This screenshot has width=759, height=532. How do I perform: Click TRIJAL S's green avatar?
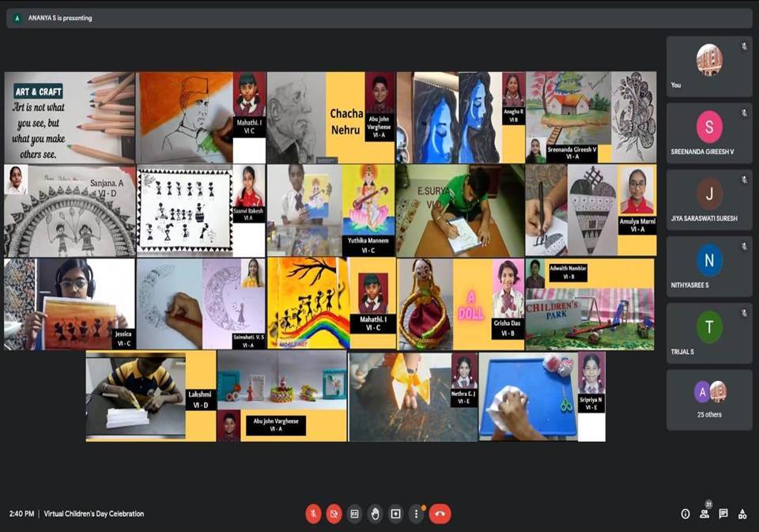[x=709, y=326]
